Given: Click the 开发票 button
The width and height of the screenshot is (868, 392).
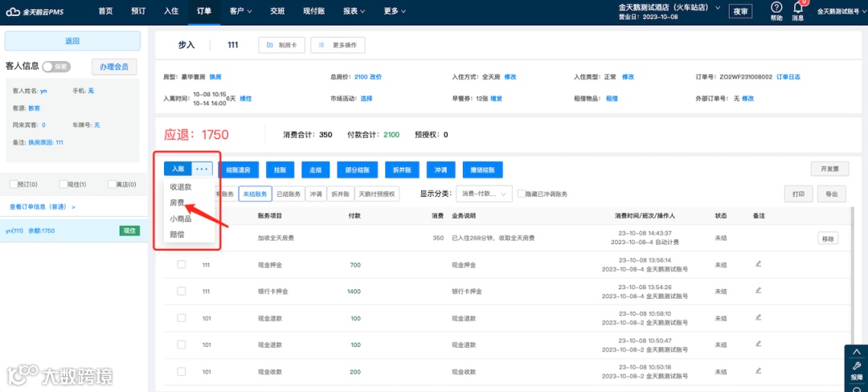Looking at the screenshot, I should [829, 169].
